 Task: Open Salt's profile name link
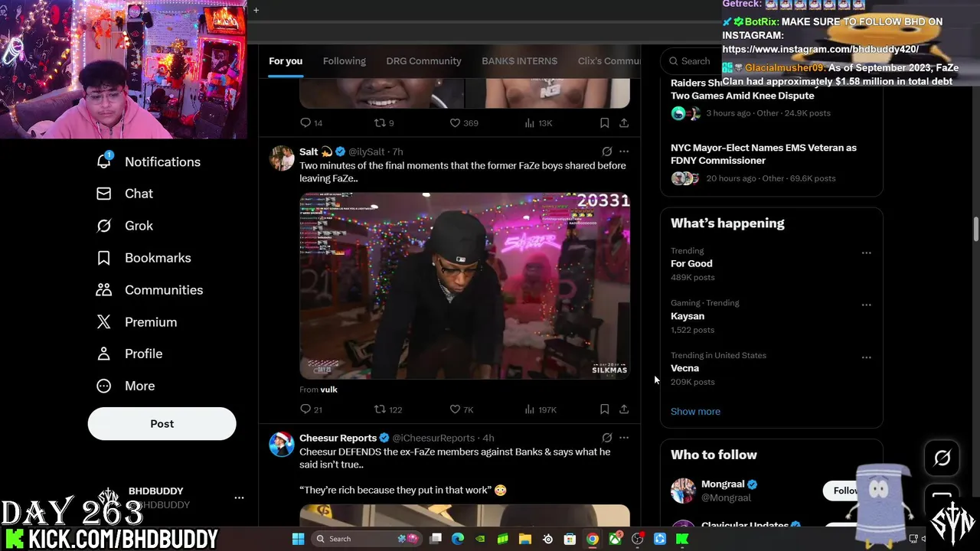click(x=309, y=152)
